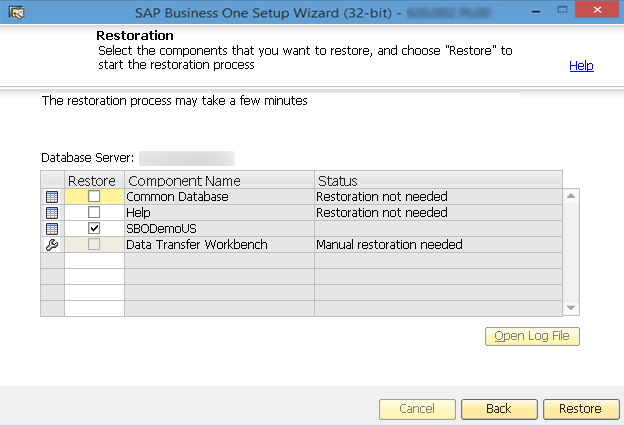Click the Restore column header
Screen dimensions: 624x426
click(94, 180)
